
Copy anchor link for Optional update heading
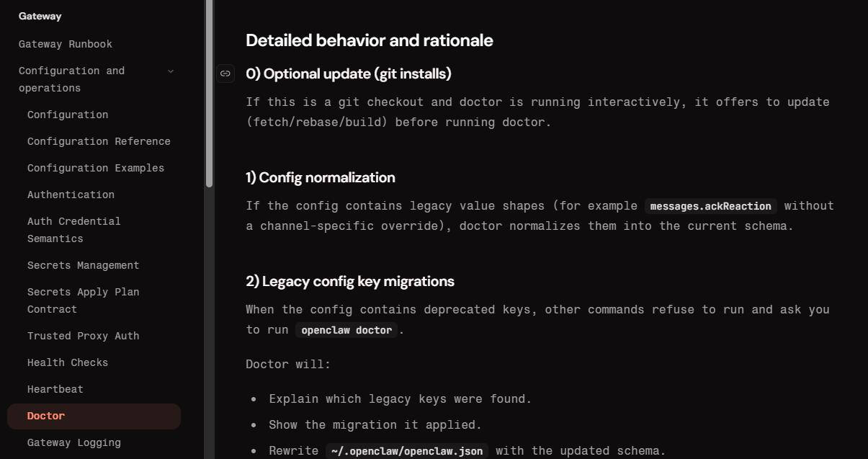[x=225, y=73]
